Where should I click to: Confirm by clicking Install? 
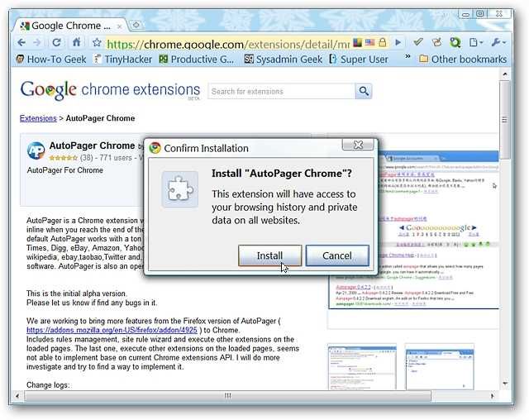(x=269, y=255)
